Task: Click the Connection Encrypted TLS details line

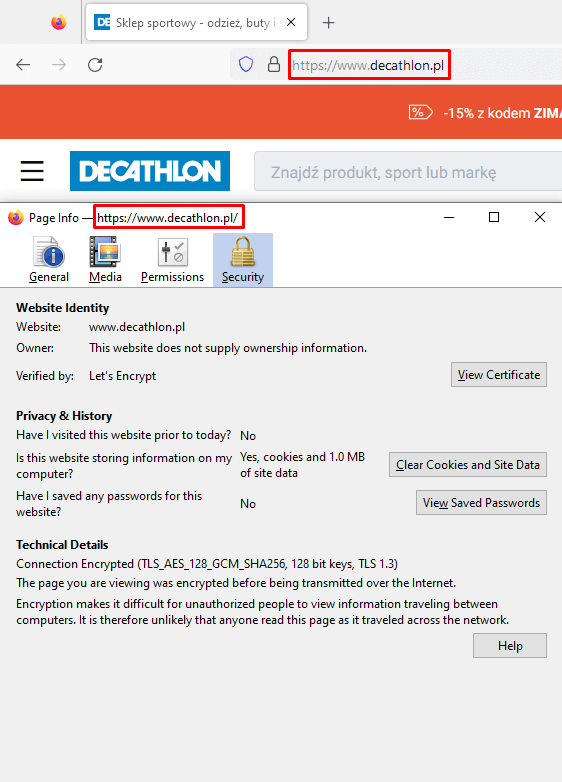Action: pyautogui.click(x=207, y=564)
